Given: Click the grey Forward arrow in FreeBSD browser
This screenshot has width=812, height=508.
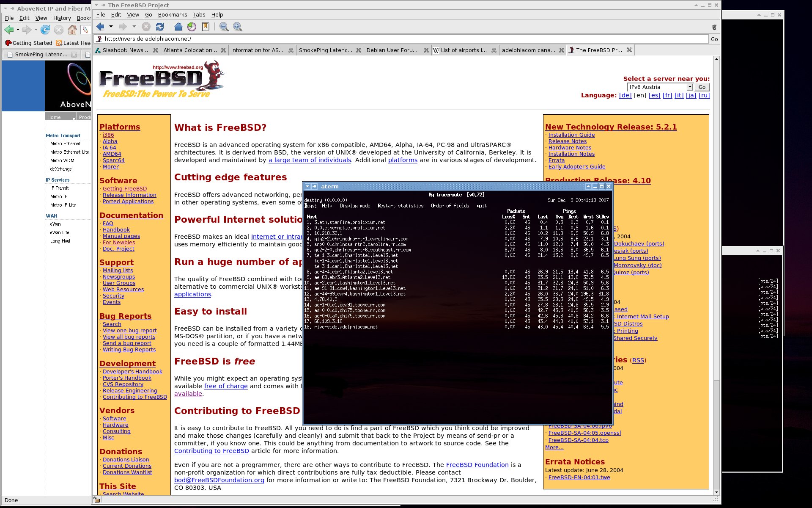Looking at the screenshot, I should 123,27.
